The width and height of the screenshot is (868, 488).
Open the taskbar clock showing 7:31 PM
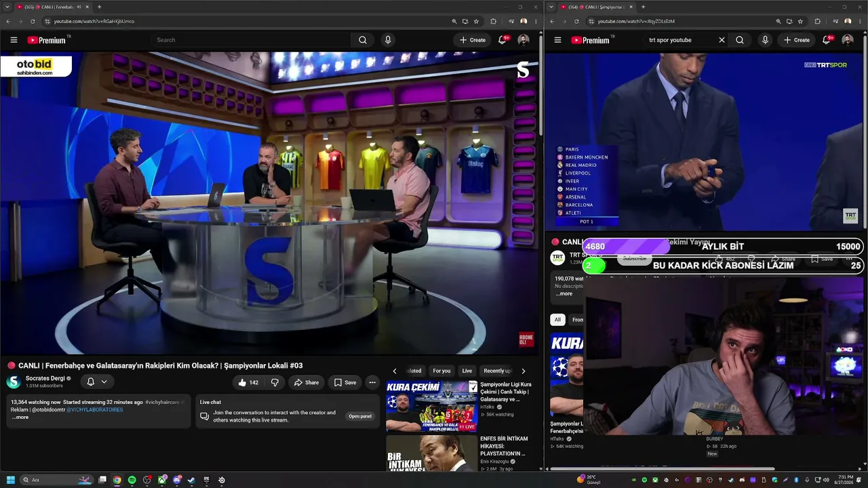845,480
